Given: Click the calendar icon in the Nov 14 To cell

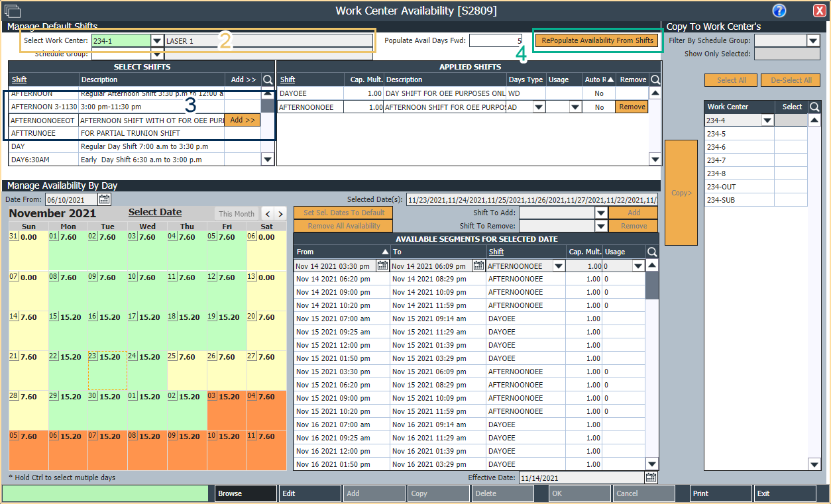Looking at the screenshot, I should coord(478,265).
